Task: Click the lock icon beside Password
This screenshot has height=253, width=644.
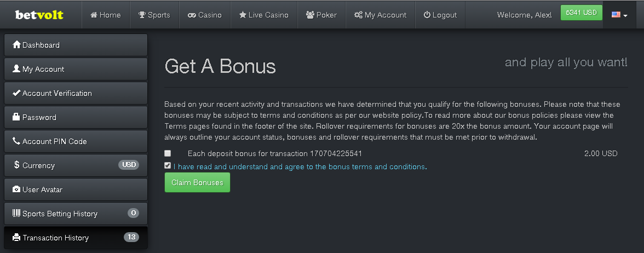Action: [16, 117]
